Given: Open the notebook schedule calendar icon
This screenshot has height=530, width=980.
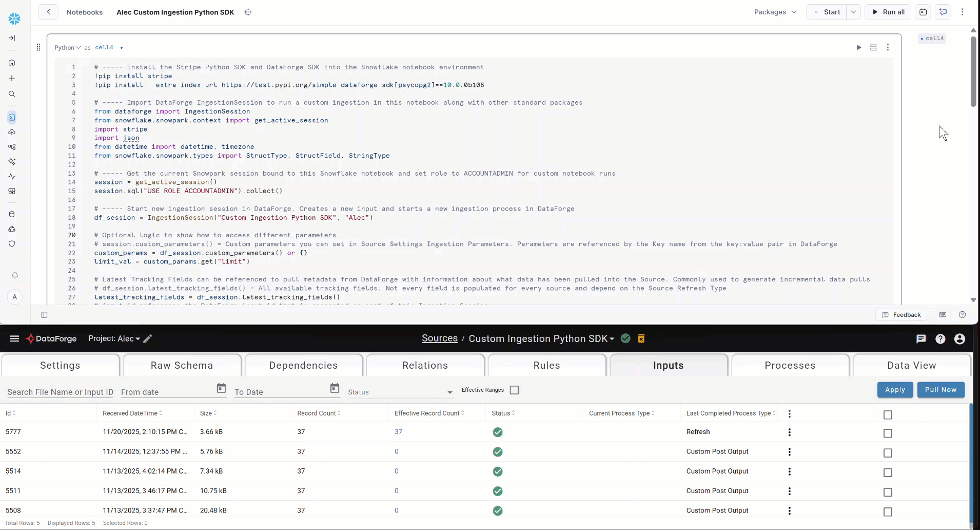Looking at the screenshot, I should click(923, 12).
